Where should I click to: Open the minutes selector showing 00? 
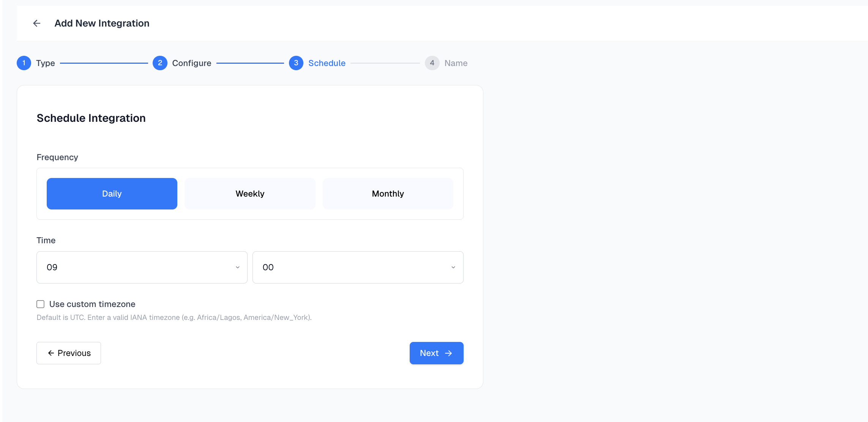coord(358,267)
